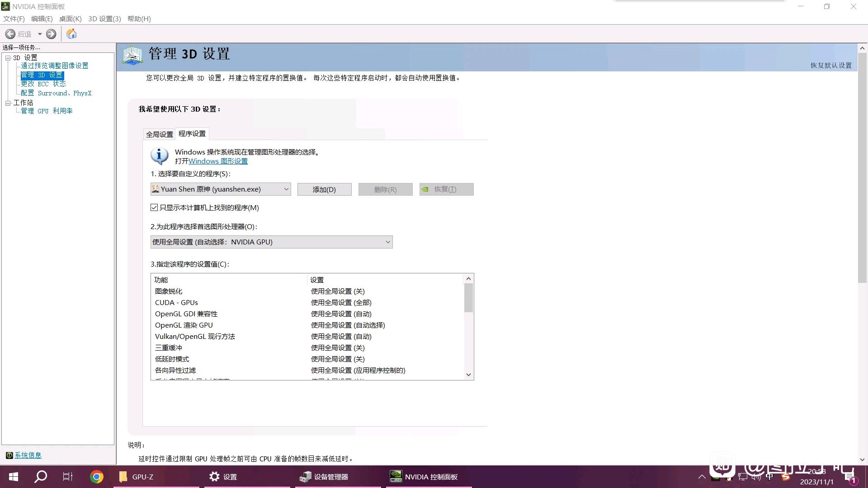
Task: Launch Chrome from the taskbar
Action: pos(96,477)
